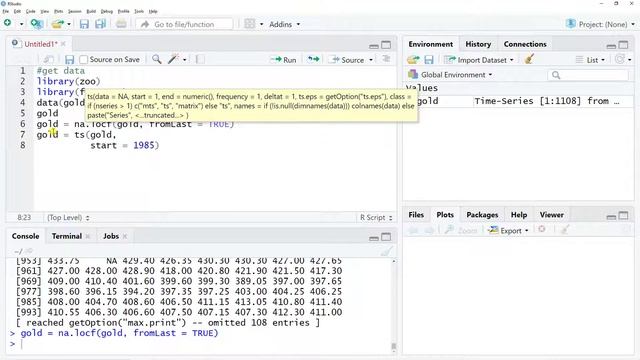Click the compile report notebook icon
Screen dimensions: 640x360
tap(200, 60)
